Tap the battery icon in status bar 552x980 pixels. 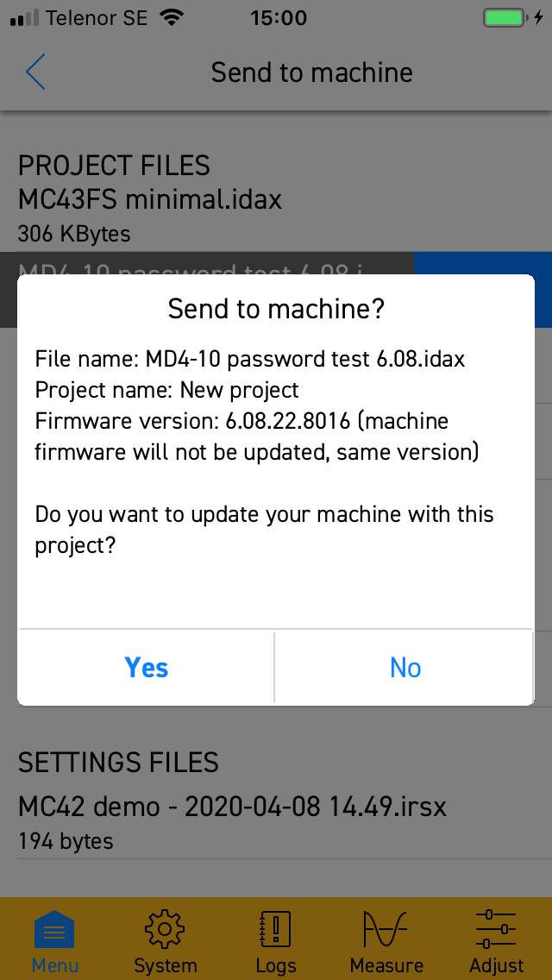click(504, 18)
